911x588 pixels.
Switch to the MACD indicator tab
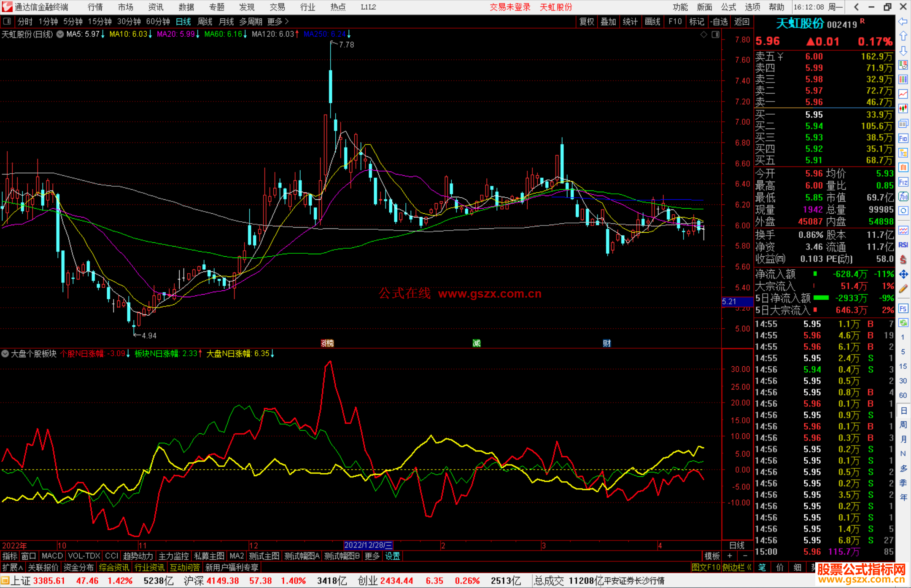click(x=52, y=556)
